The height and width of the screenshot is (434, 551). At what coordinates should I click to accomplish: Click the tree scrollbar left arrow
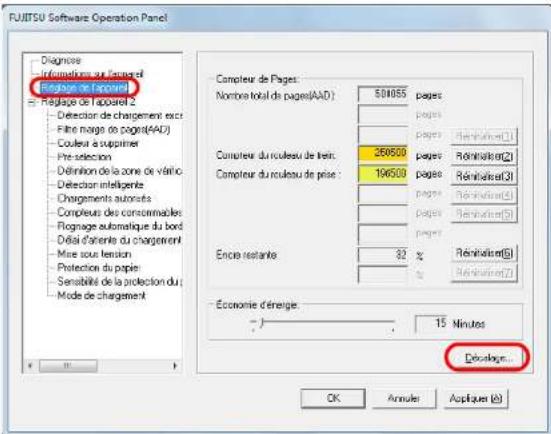coord(31,366)
